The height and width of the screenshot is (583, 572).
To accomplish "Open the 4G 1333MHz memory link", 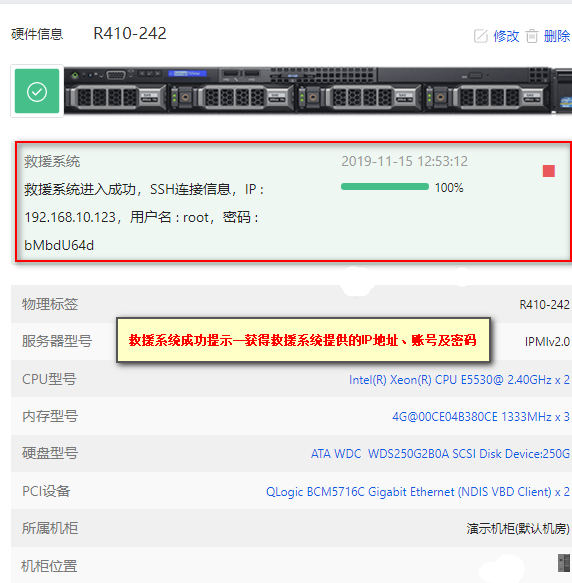I will pyautogui.click(x=481, y=417).
